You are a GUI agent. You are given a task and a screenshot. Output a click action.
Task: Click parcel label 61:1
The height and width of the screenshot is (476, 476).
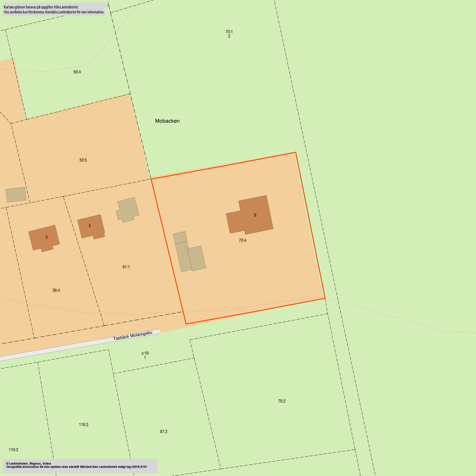126,267
